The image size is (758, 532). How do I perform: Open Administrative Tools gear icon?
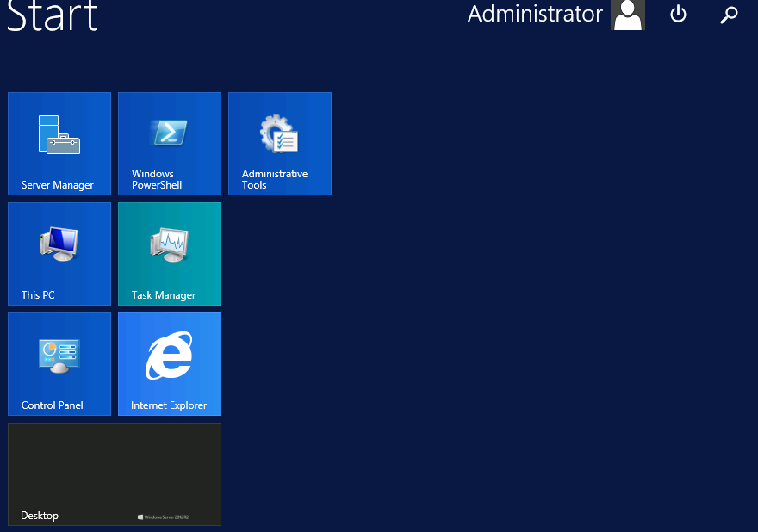279,134
